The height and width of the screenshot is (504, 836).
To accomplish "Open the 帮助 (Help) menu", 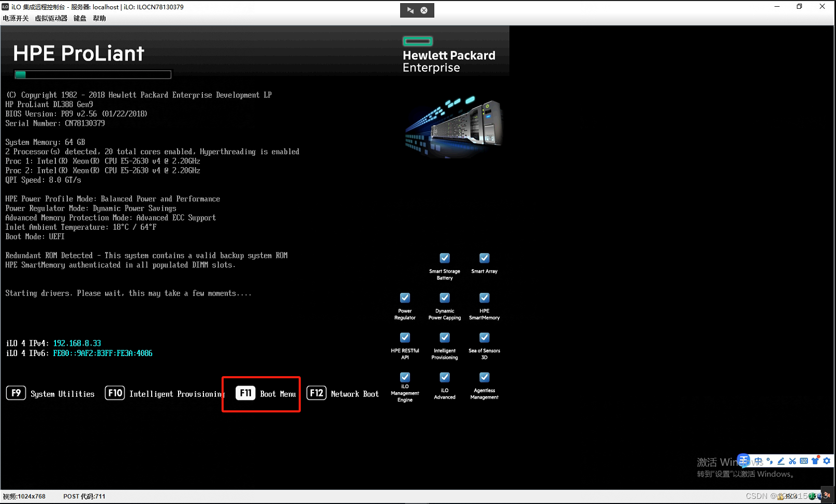I will [x=99, y=18].
